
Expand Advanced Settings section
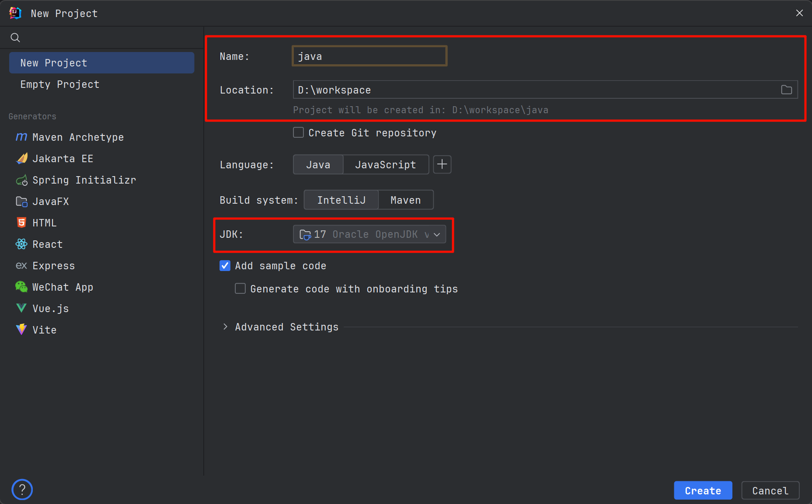click(x=225, y=327)
